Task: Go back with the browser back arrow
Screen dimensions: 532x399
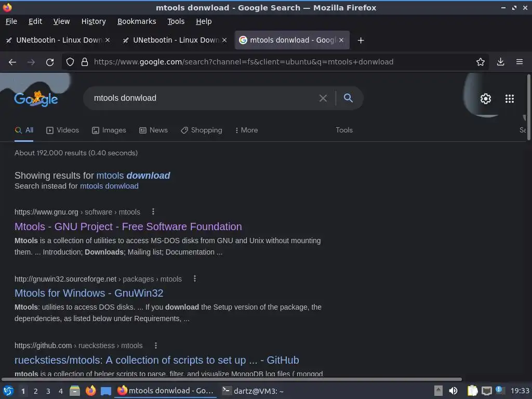Action: [x=12, y=62]
